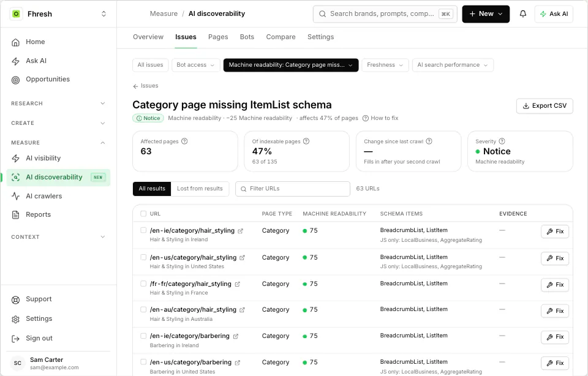Expand the Research section
Screen dimensions: 588x376
58,103
